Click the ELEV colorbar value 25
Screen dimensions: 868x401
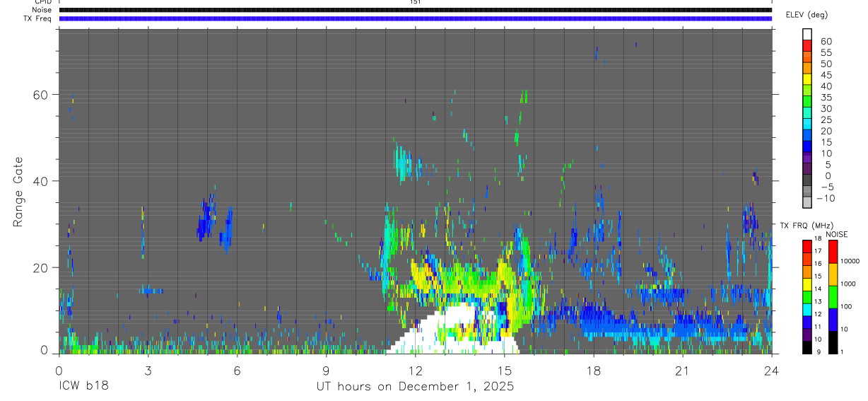tap(825, 120)
